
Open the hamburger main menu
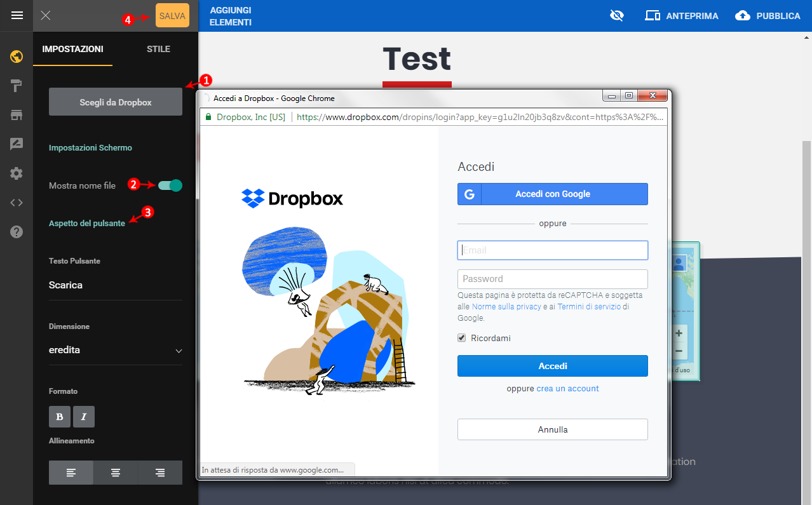pyautogui.click(x=17, y=15)
